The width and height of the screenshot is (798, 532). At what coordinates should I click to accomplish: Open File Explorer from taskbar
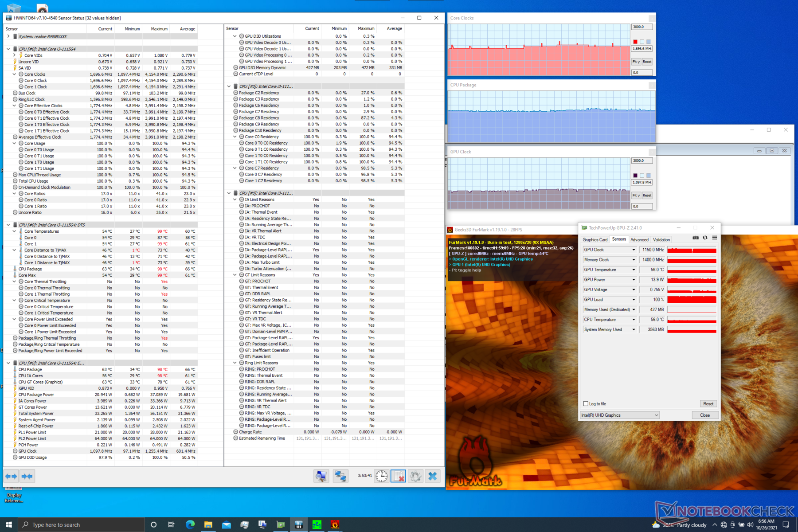point(208,524)
